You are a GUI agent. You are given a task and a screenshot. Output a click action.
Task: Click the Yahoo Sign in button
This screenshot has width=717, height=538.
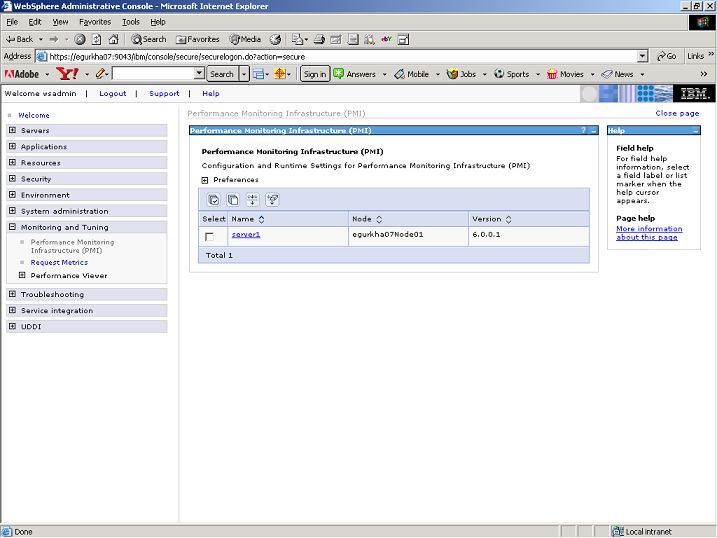coord(315,74)
